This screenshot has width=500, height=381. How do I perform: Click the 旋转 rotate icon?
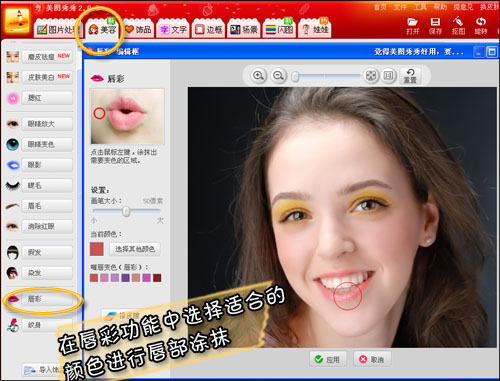point(481,26)
